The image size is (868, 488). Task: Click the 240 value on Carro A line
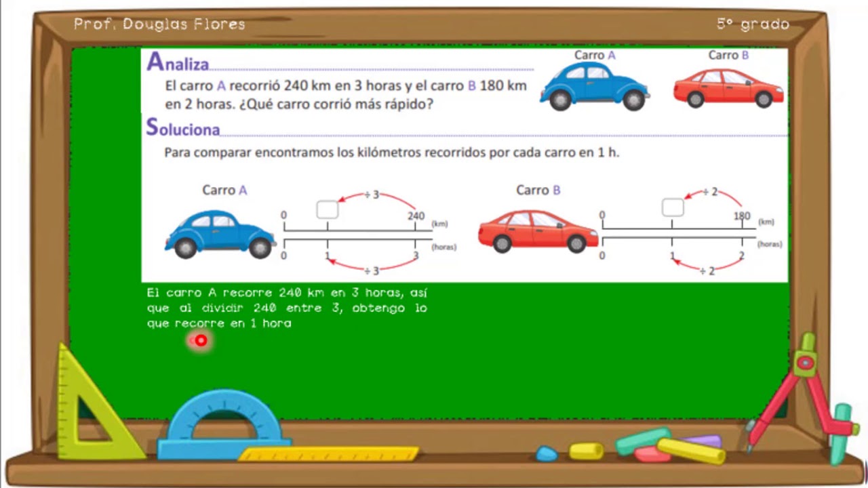(416, 216)
